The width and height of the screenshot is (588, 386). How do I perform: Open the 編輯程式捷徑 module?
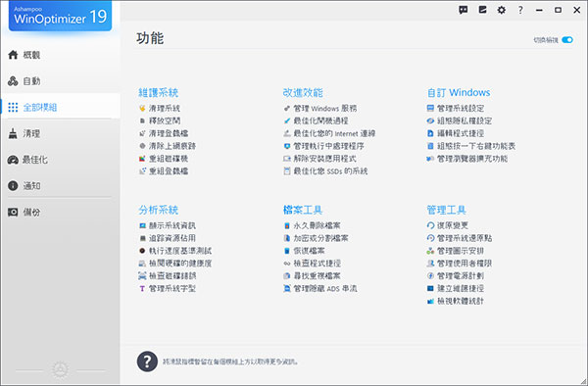pyautogui.click(x=461, y=133)
